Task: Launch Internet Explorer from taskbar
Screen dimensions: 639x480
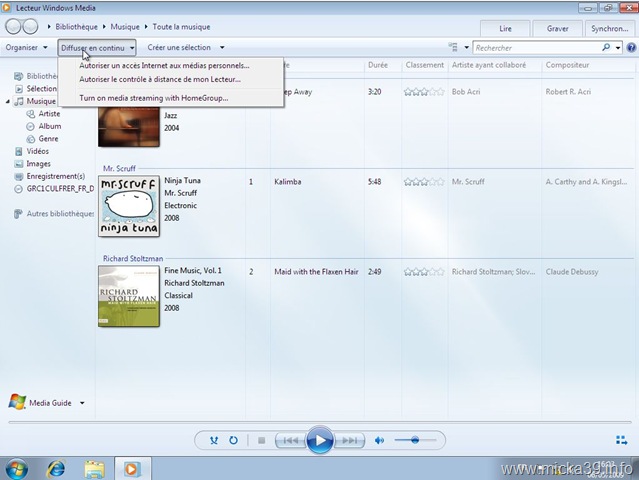Action: [56, 469]
